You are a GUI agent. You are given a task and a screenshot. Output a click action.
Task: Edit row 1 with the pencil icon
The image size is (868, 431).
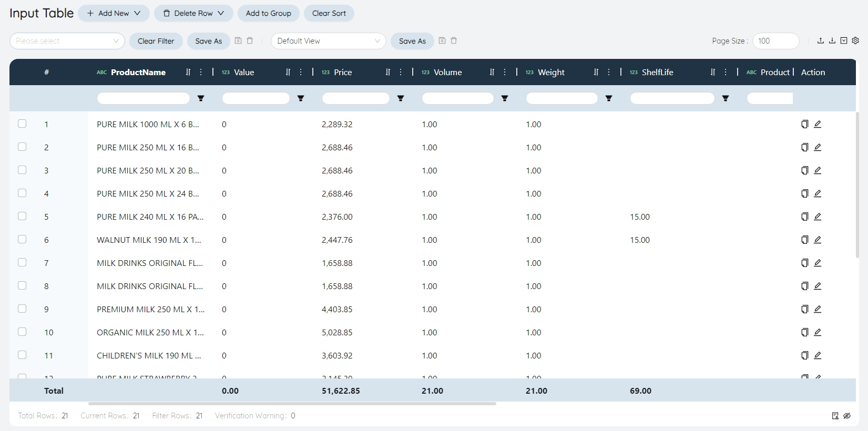[x=818, y=124]
